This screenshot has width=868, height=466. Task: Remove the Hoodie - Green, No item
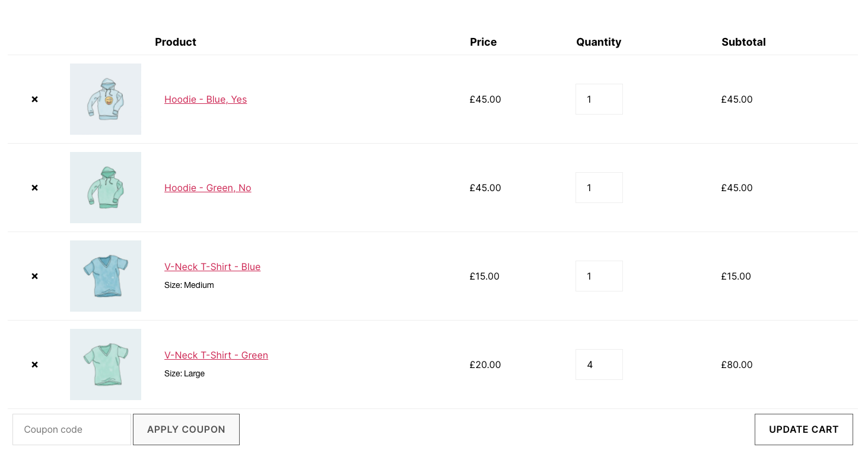(x=34, y=188)
